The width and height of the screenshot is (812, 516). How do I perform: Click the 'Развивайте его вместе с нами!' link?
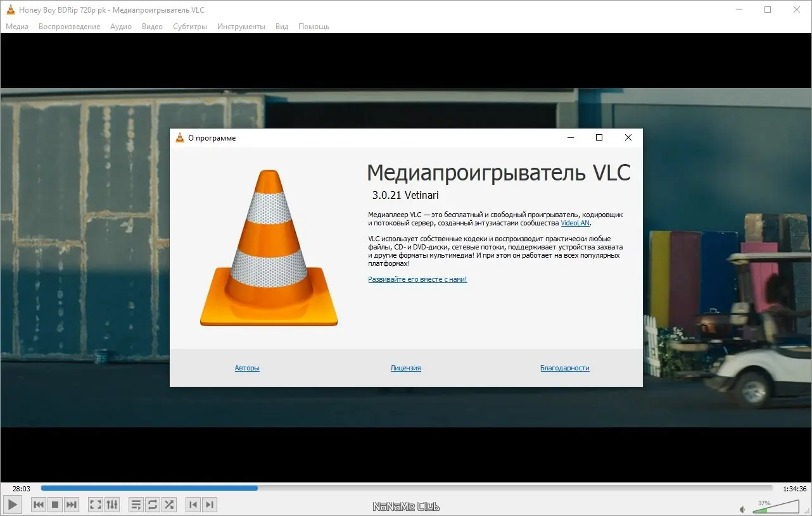pyautogui.click(x=417, y=279)
